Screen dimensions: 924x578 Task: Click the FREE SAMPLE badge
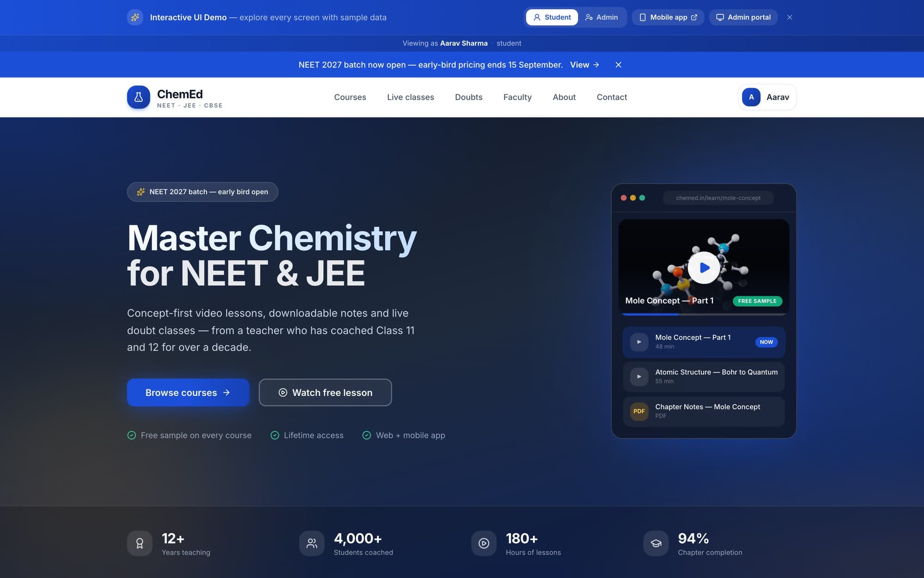click(757, 301)
